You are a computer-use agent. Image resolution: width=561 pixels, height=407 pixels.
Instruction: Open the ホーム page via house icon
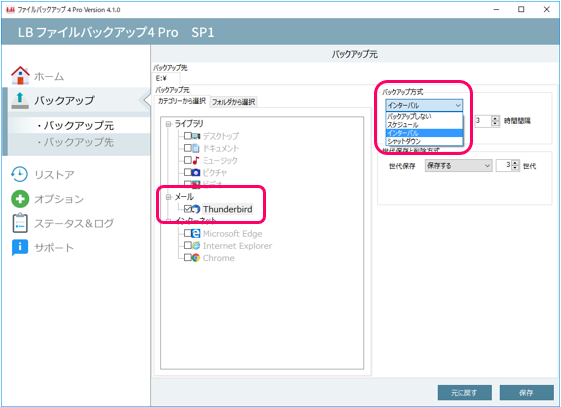pyautogui.click(x=20, y=75)
